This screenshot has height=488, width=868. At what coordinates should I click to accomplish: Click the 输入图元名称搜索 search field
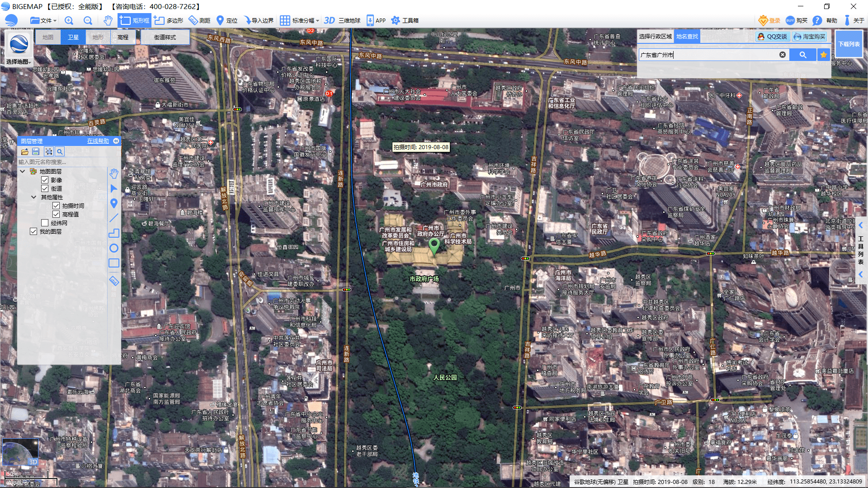(63, 162)
